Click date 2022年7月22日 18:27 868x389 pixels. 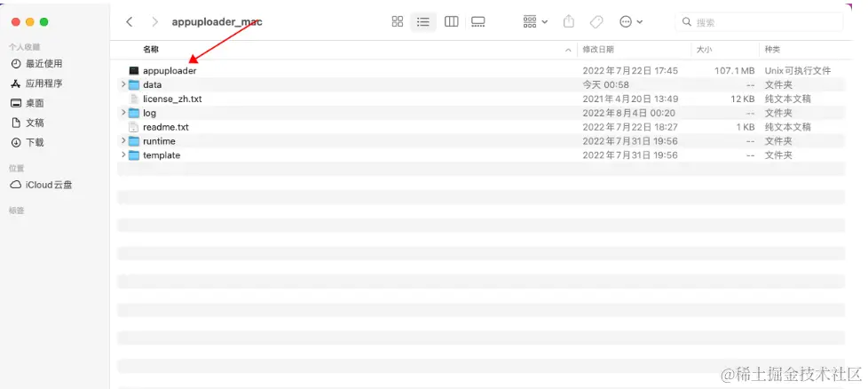pyautogui.click(x=630, y=127)
